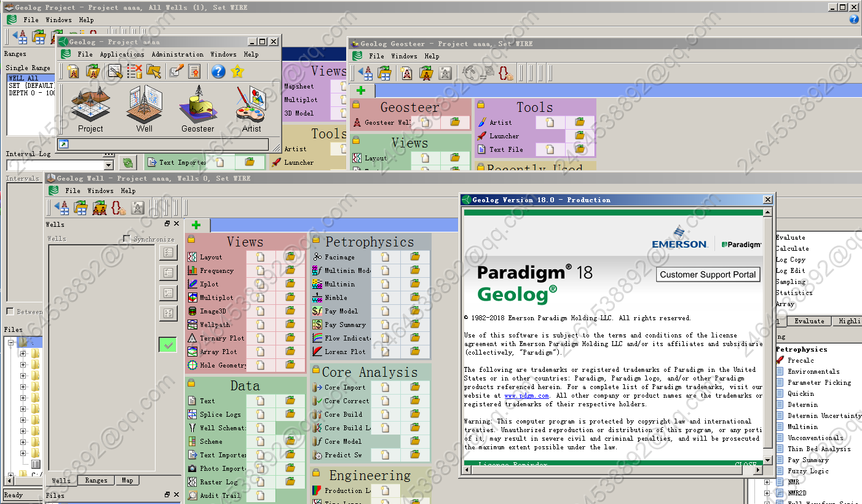Click the Wells list area in Wells pane
862x504 pixels.
pos(101,358)
